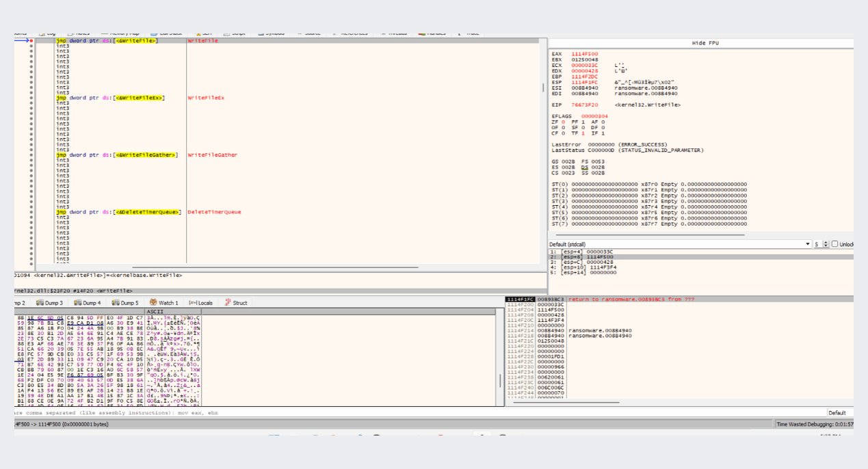
Task: Select stack address 1114F218 ransomware.008B4940 row
Action: pos(679,336)
